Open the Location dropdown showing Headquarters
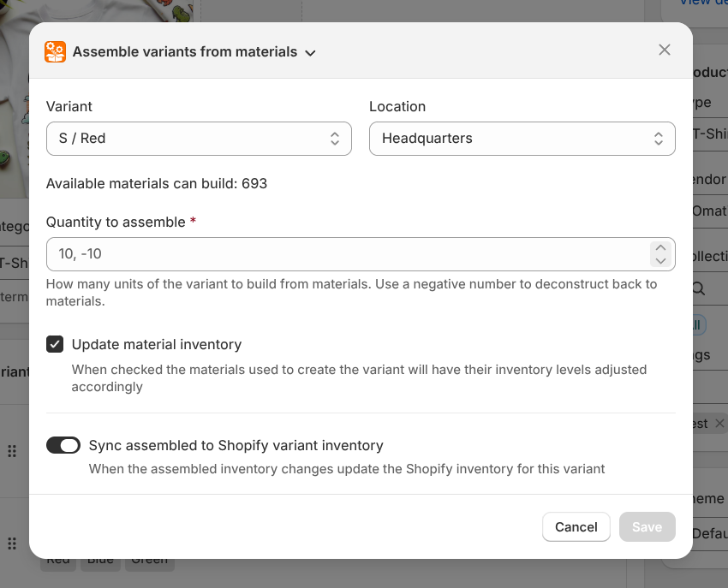The image size is (728, 588). 522,138
